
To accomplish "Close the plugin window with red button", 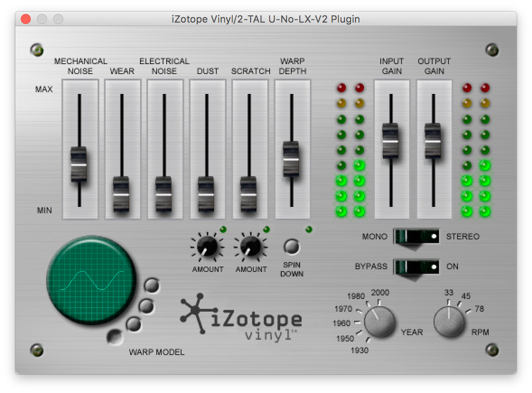I will point(26,19).
